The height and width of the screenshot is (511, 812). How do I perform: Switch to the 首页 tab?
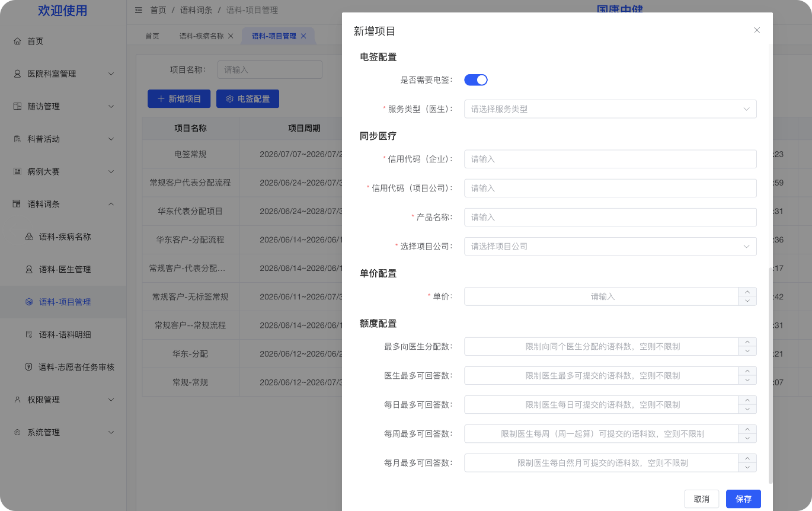pyautogui.click(x=152, y=36)
